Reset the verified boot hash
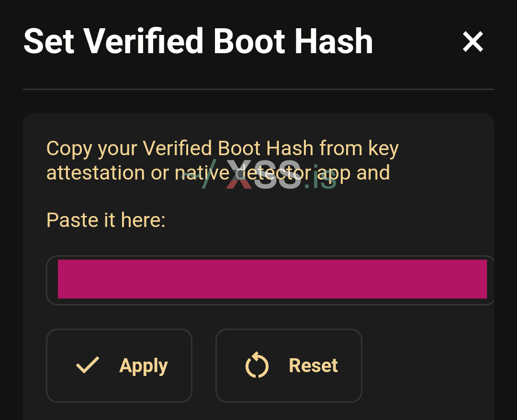This screenshot has width=517, height=420. (289, 365)
